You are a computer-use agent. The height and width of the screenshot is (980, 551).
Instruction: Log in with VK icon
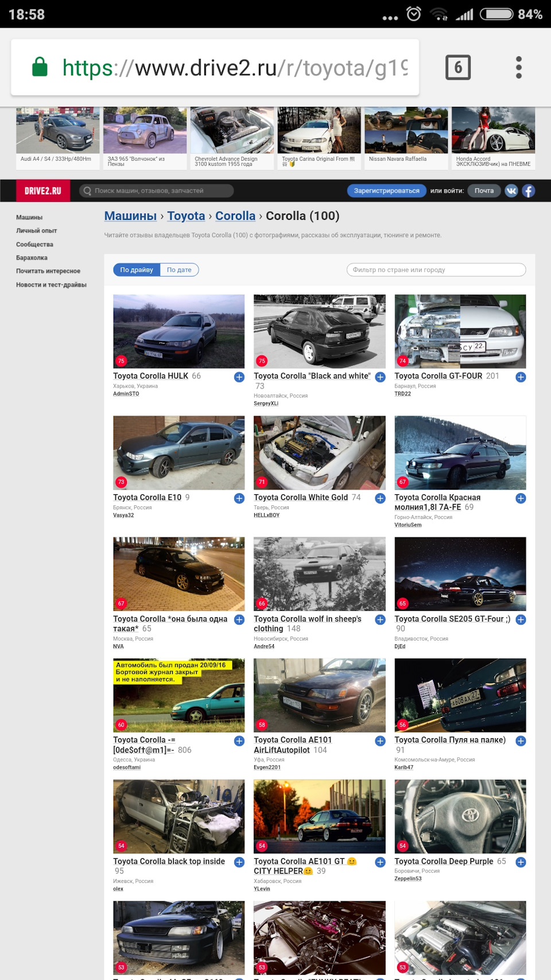click(511, 191)
